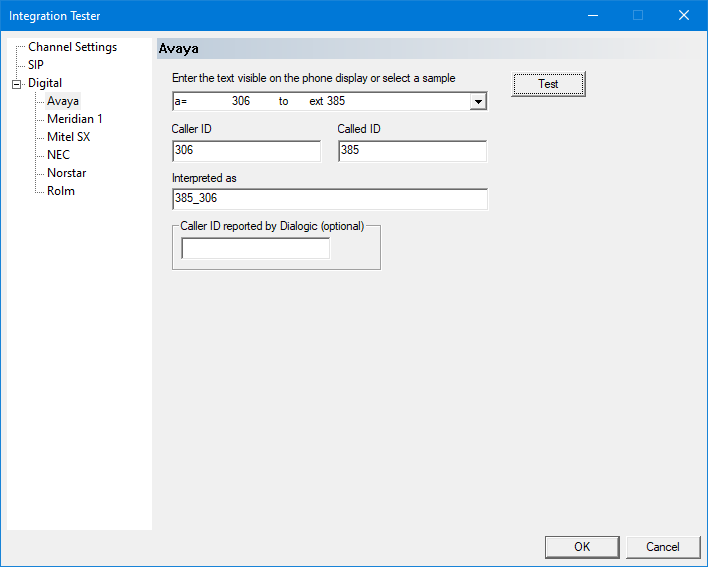
Task: Go to the Norstar settings
Action: point(66,173)
